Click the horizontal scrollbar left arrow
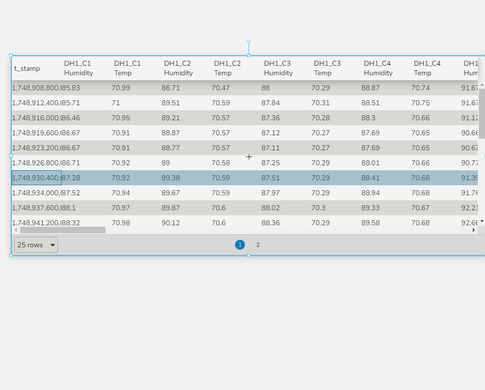This screenshot has width=485, height=390. 16,230
